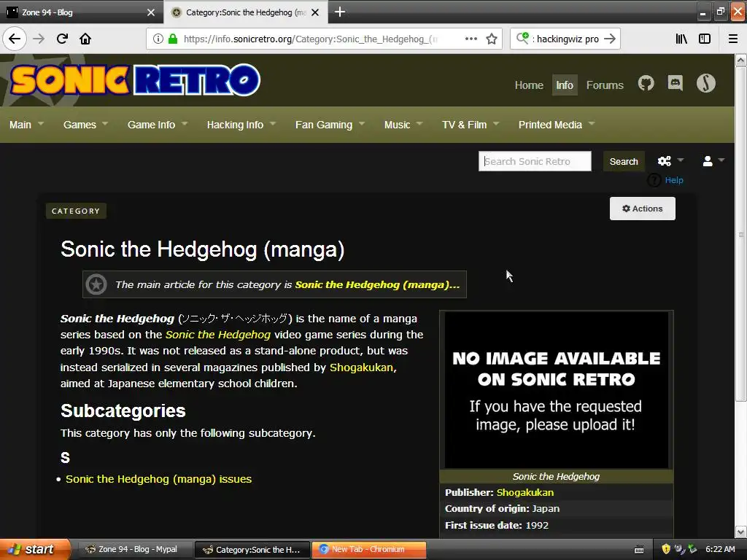Open the Shogakukan link in the paragraph
The height and width of the screenshot is (560, 747).
[361, 367]
